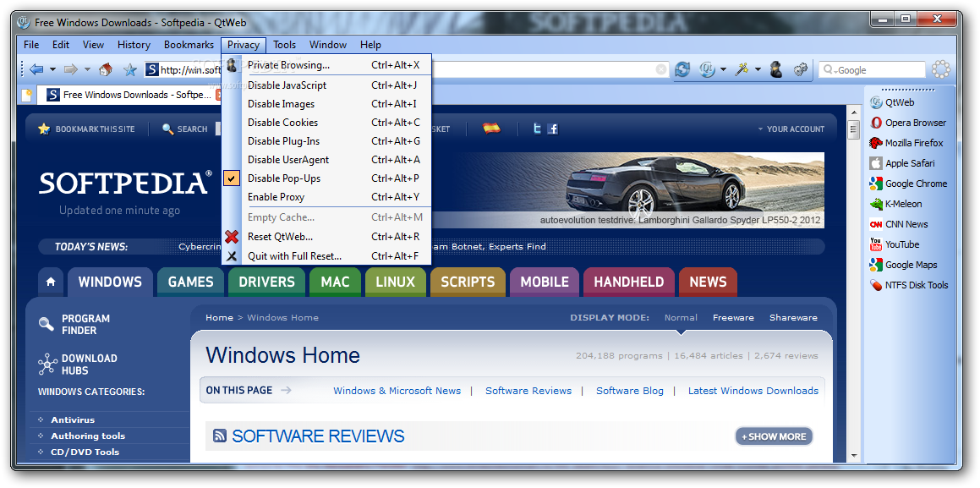Toggle Disable JavaScript in Privacy menu
980x488 pixels.
point(327,85)
